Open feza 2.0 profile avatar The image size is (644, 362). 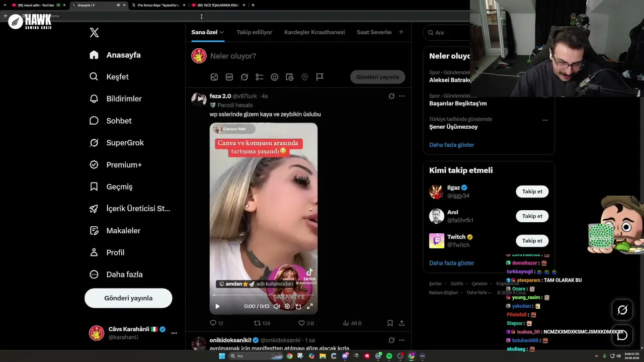tap(199, 99)
